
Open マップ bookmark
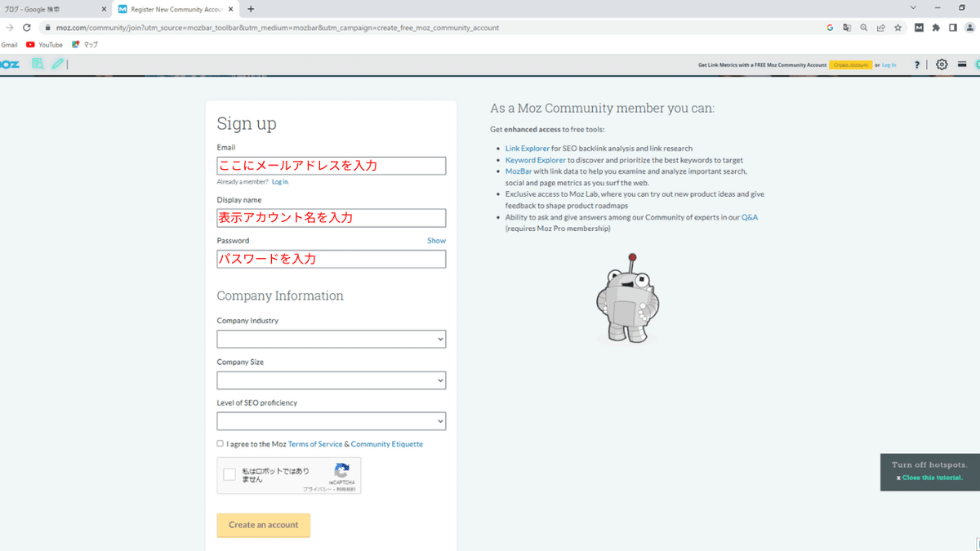85,45
